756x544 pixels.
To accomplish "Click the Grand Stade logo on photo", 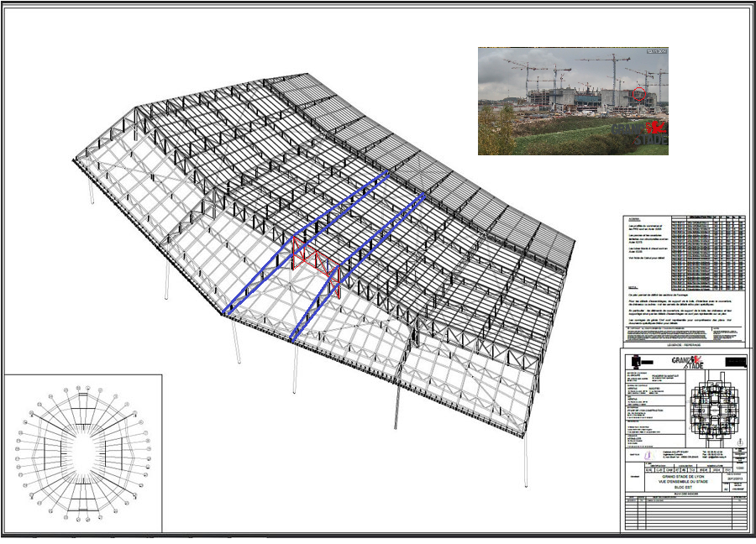I will tap(640, 132).
